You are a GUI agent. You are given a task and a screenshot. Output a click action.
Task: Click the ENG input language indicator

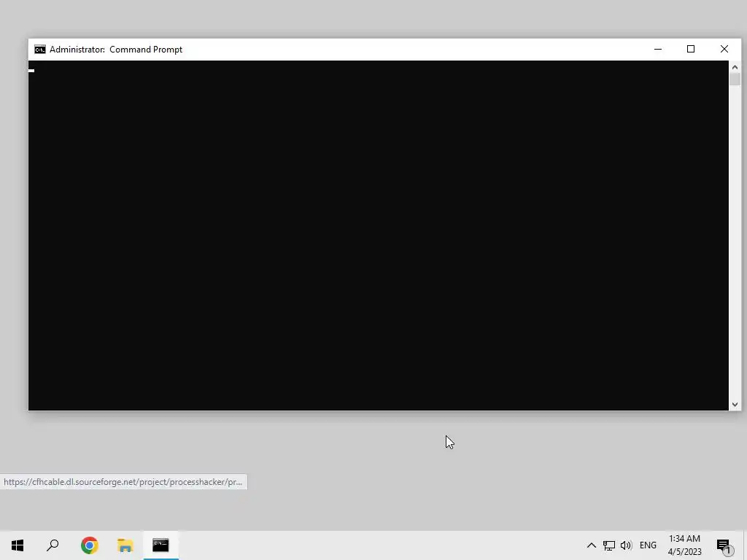point(648,545)
